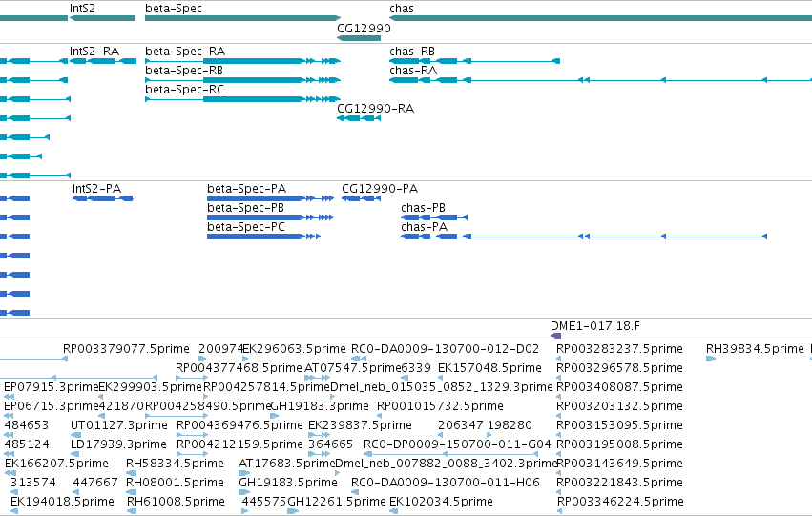
Task: Click the RH61008.5prime label
Action: click(177, 502)
